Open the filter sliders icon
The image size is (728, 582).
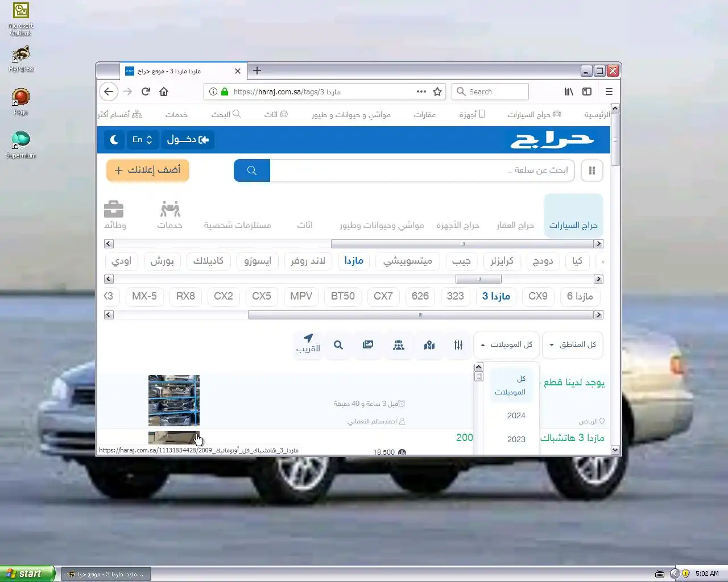(x=458, y=345)
